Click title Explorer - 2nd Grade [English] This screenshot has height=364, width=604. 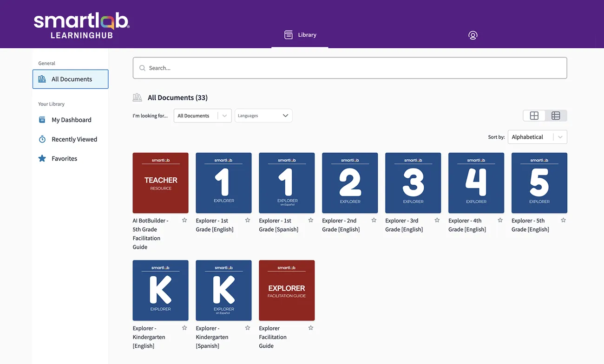[x=341, y=225]
